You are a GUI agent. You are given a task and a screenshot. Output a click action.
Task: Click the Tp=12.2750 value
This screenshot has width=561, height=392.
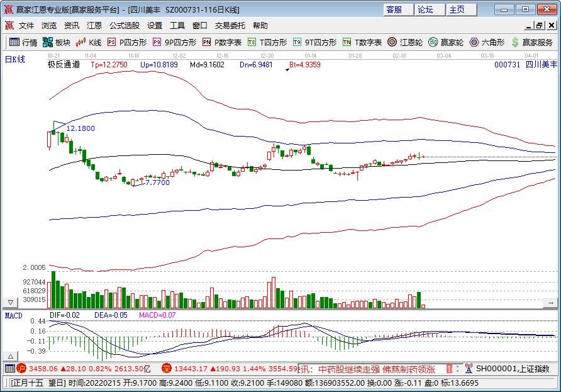109,64
